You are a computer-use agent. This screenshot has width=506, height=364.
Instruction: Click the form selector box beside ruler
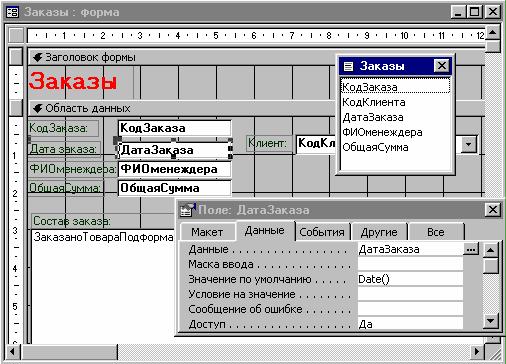(x=16, y=35)
